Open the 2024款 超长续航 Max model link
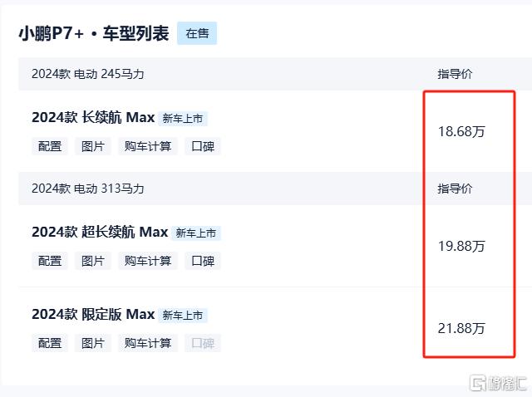Viewport: 532px width, 397px height. pyautogui.click(x=100, y=233)
